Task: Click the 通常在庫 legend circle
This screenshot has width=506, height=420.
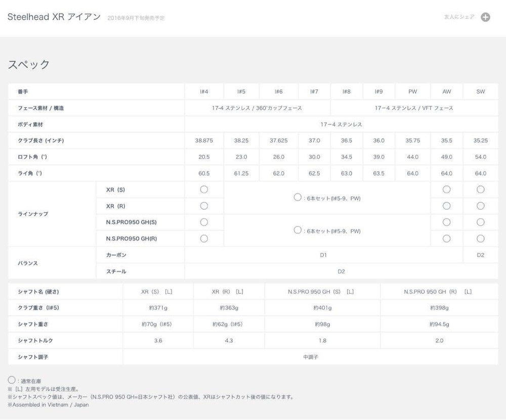Action: pos(12,380)
